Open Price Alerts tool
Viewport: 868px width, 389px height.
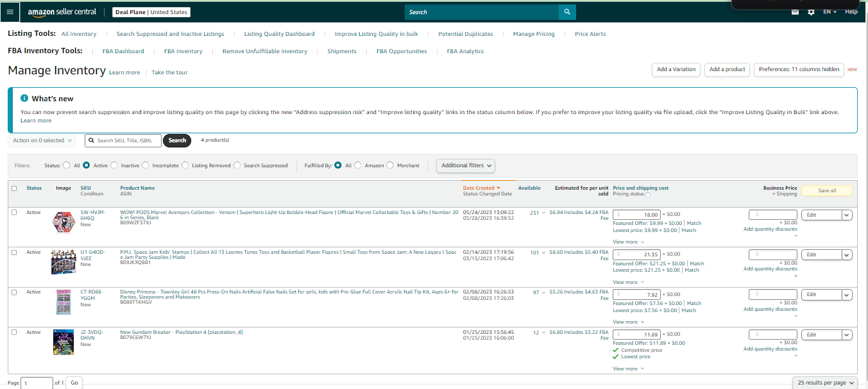click(x=590, y=34)
